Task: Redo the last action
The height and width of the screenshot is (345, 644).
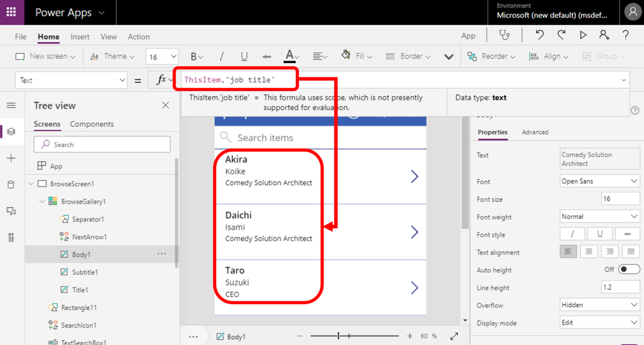Action: click(561, 35)
